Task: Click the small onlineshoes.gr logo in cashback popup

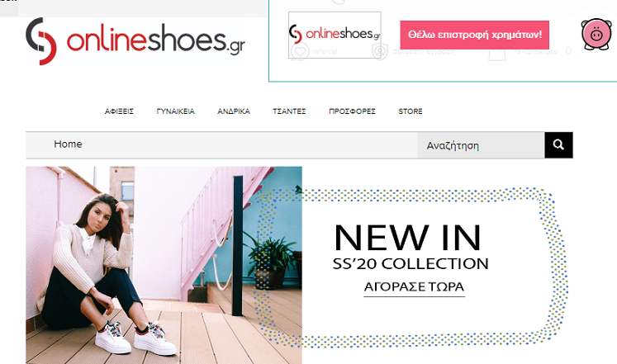Action: point(335,34)
